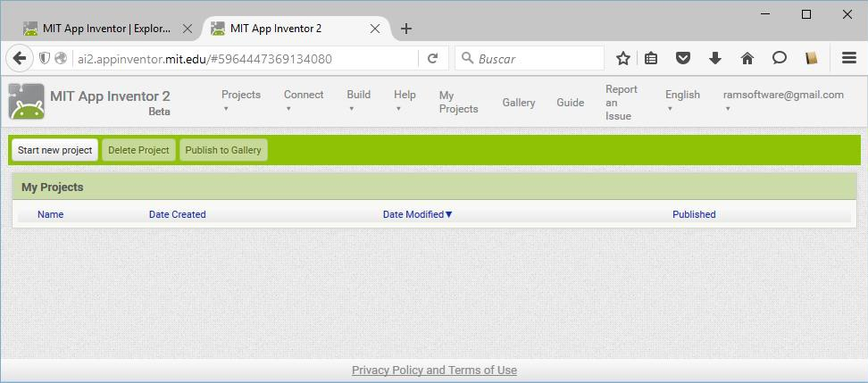
Task: Expand the Projects dropdown menu
Action: [x=240, y=101]
